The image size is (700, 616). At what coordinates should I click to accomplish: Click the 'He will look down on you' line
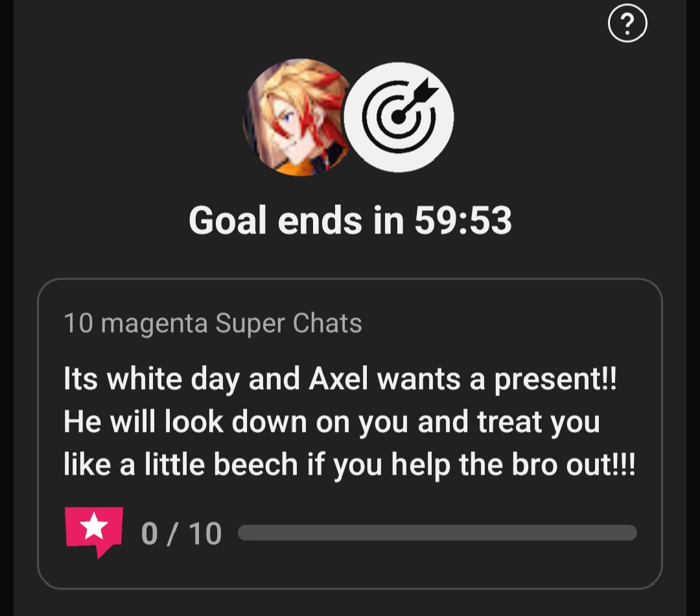[x=332, y=422]
